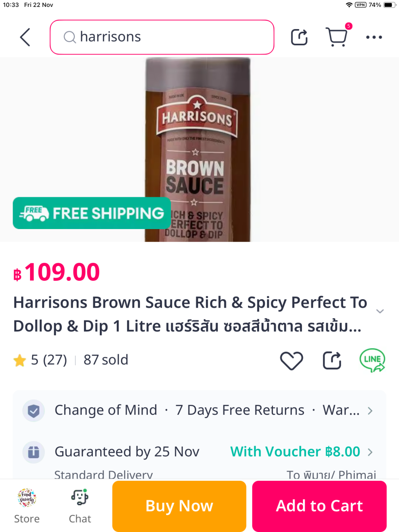Screen dimensions: 399x532
Task: Expand the full product title
Action: pos(380,311)
